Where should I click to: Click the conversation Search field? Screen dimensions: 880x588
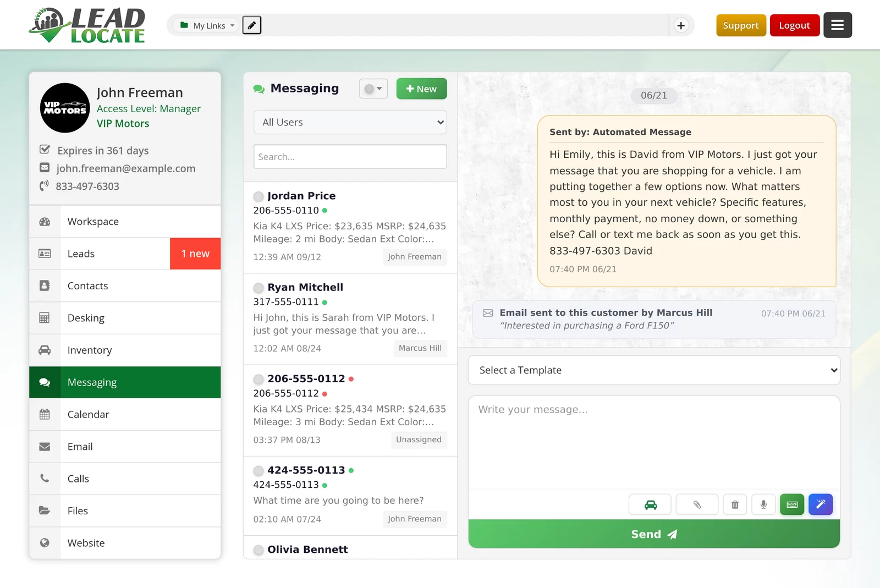coord(350,157)
